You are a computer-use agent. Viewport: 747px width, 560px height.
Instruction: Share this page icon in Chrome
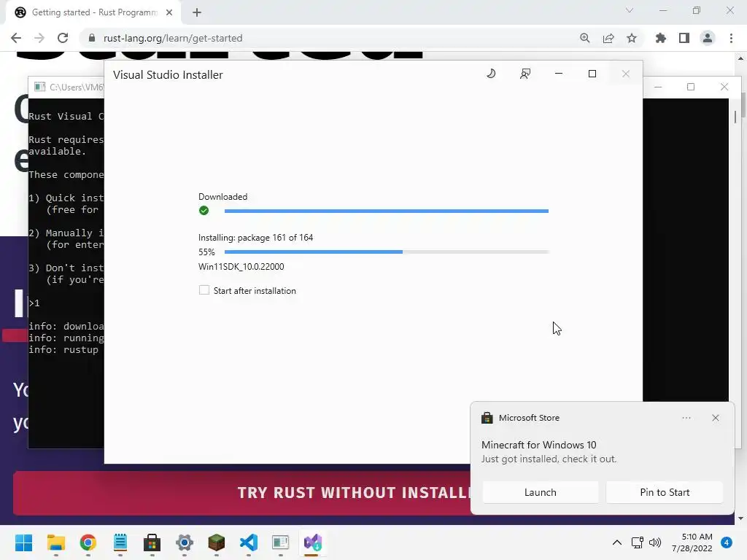[x=608, y=38]
